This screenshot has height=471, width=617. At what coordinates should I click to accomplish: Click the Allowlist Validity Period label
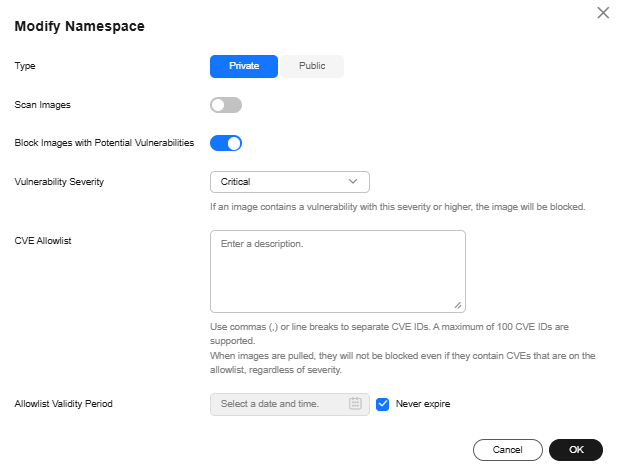pyautogui.click(x=65, y=404)
